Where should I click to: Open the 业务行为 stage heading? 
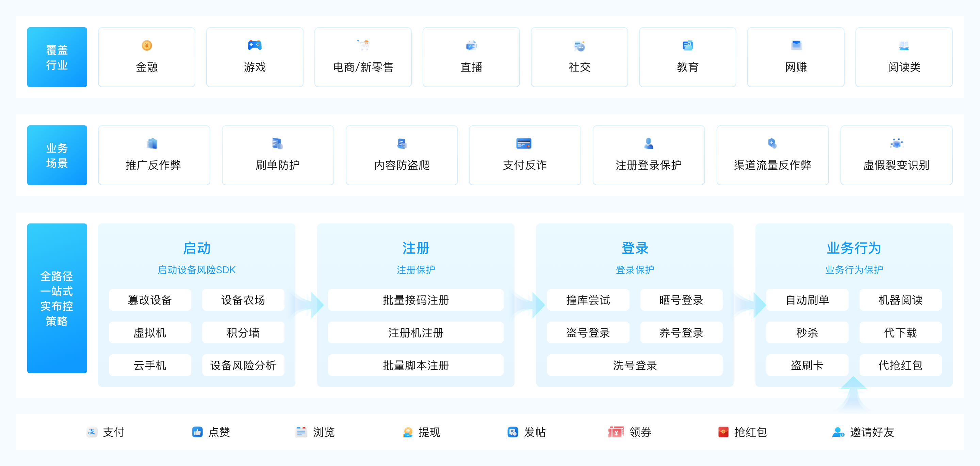(x=854, y=248)
